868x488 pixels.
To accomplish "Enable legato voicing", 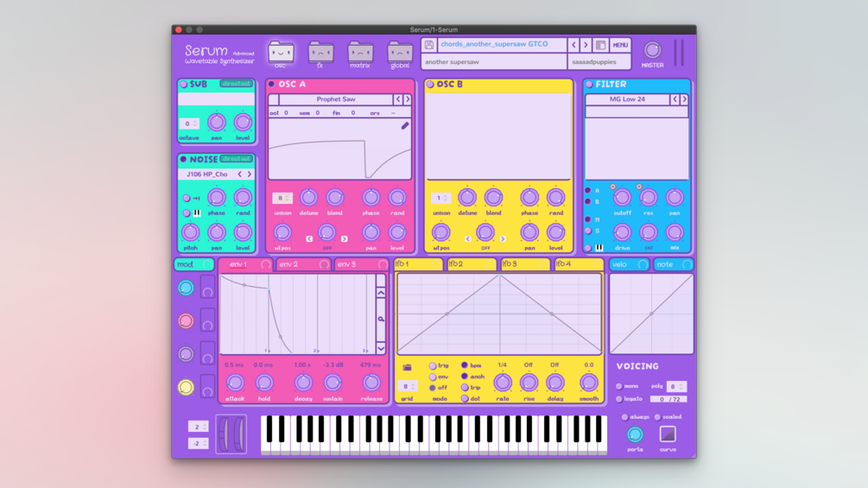I will point(619,399).
